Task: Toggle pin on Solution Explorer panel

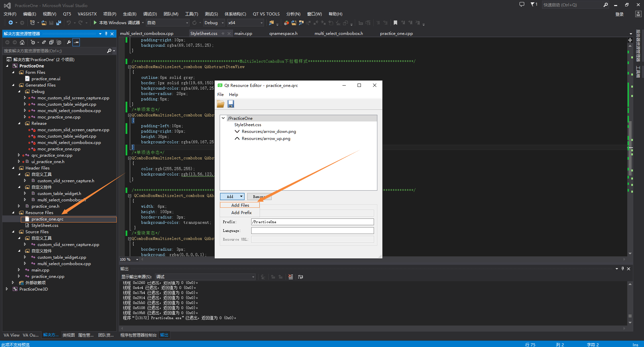Action: click(x=106, y=34)
